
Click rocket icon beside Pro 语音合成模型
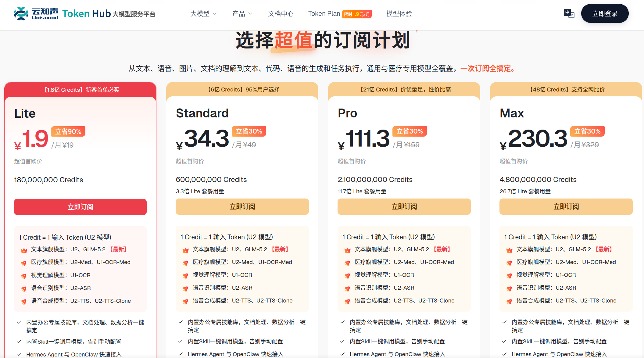pos(347,301)
